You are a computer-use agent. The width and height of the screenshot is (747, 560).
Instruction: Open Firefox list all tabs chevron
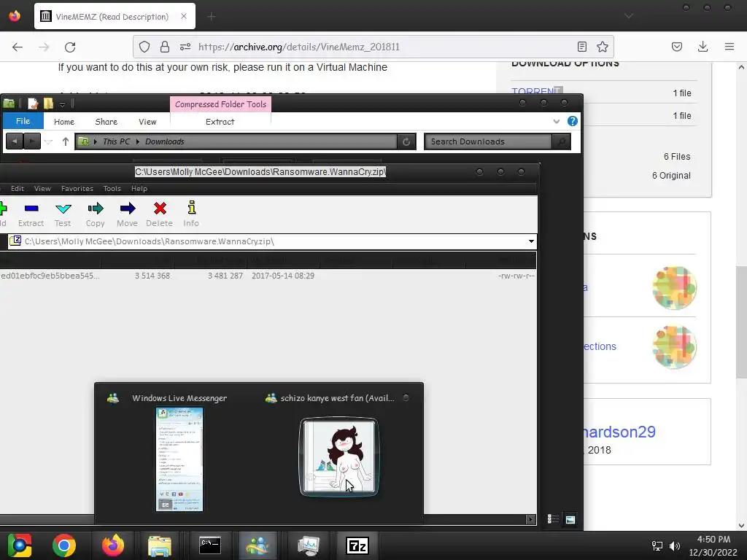[x=629, y=16]
